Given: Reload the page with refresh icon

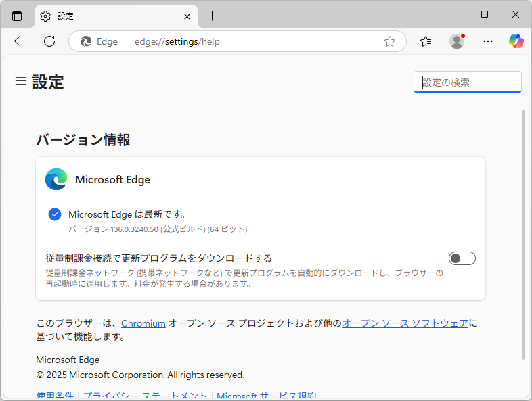Looking at the screenshot, I should (x=49, y=41).
